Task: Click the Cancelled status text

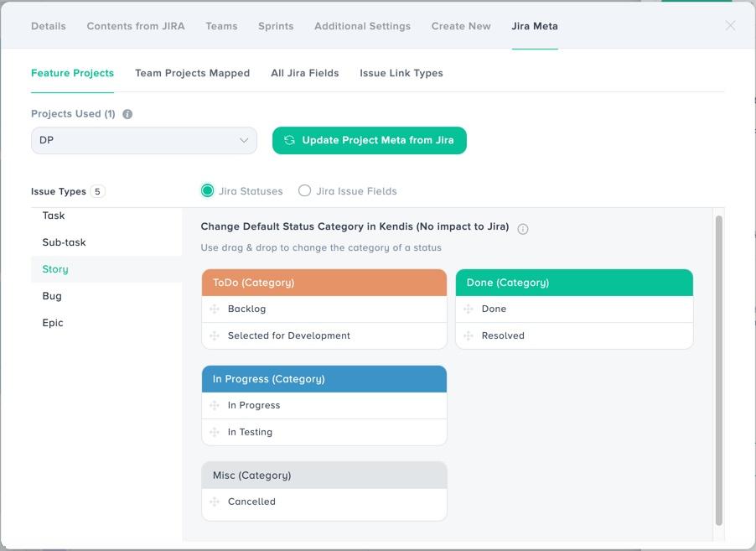Action: [251, 502]
